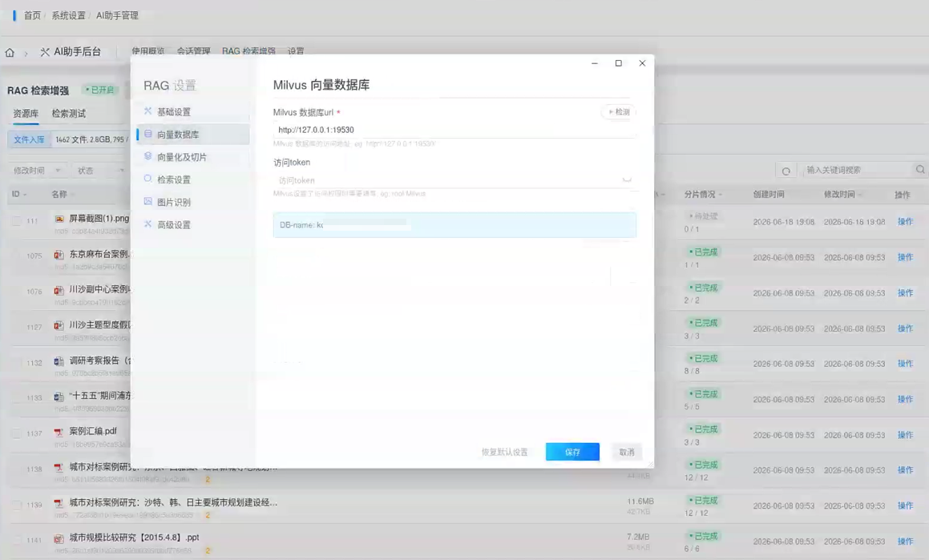
Task: Click the 检测 button beside Milvus url
Action: (619, 111)
